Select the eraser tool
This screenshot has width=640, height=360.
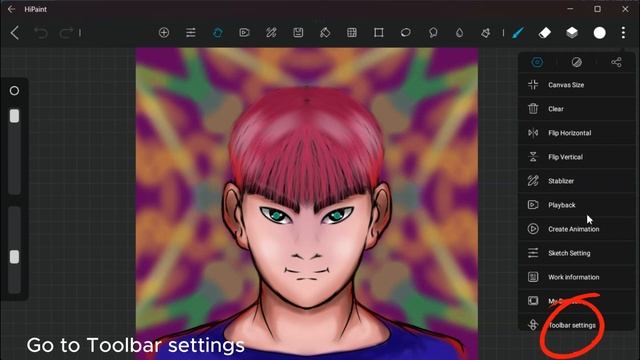[x=545, y=33]
